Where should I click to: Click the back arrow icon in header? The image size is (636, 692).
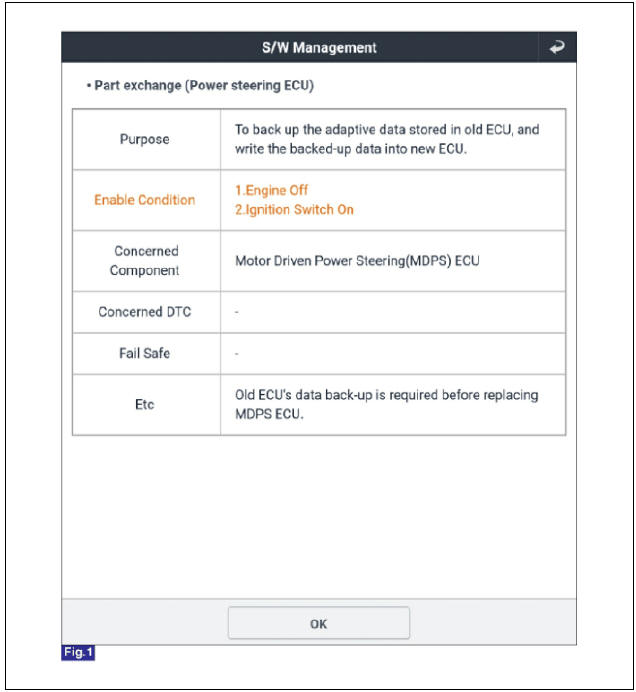557,47
